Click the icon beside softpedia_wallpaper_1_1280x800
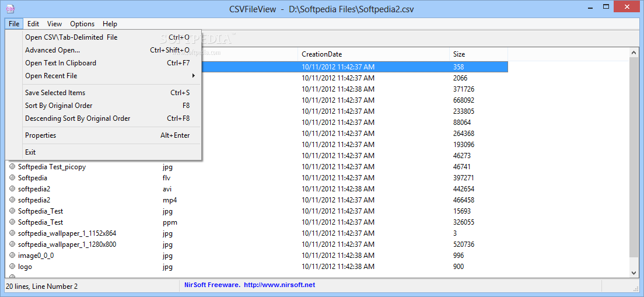644x297 pixels. 12,244
